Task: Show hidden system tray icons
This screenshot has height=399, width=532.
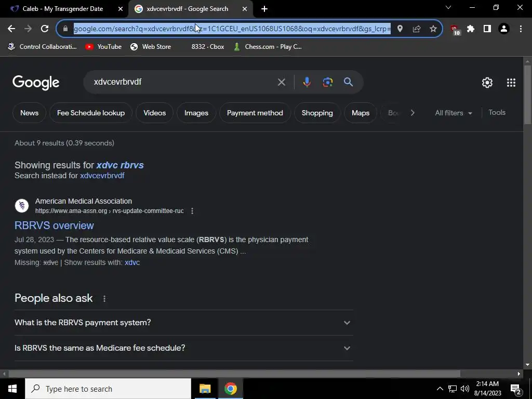Action: pos(440,389)
